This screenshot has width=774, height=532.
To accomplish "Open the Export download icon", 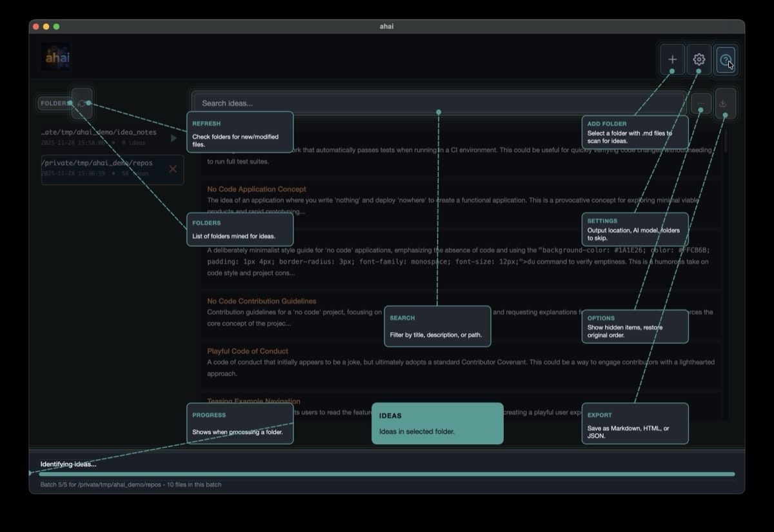I will 724,103.
